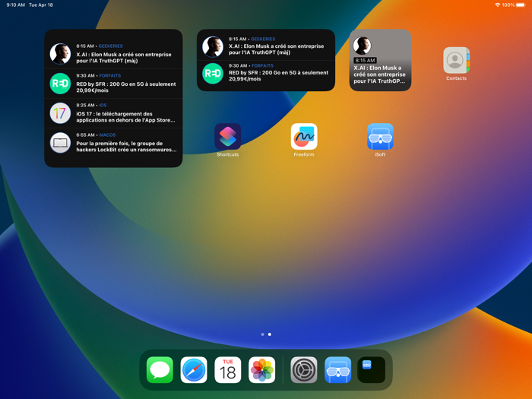This screenshot has height=399, width=532.
Task: Launch the Freeform app
Action: tap(304, 136)
